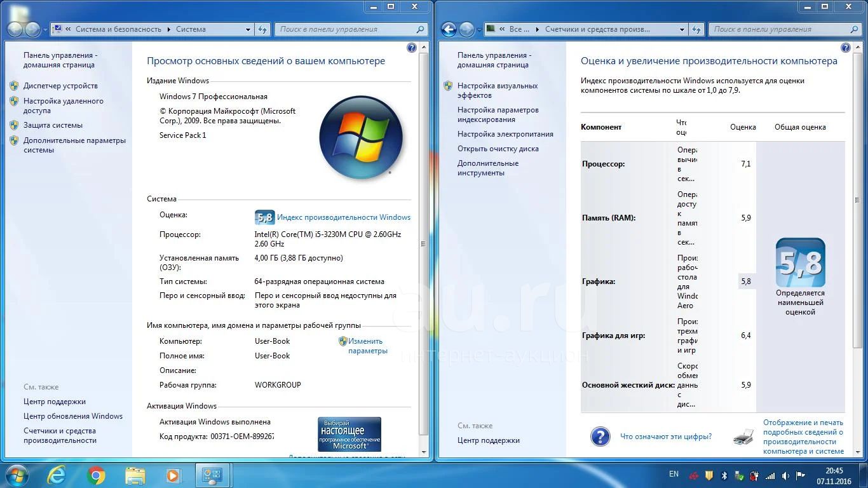868x488 pixels.
Task: Open the Action Center flag icon
Action: point(801,476)
